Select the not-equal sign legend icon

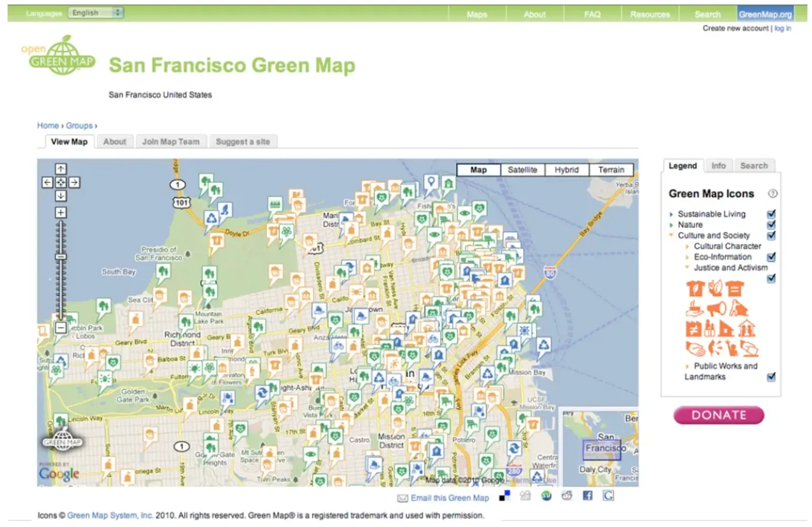pyautogui.click(x=693, y=329)
